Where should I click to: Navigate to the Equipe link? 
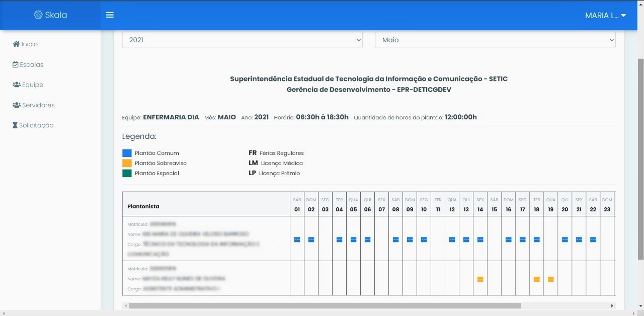coord(33,85)
